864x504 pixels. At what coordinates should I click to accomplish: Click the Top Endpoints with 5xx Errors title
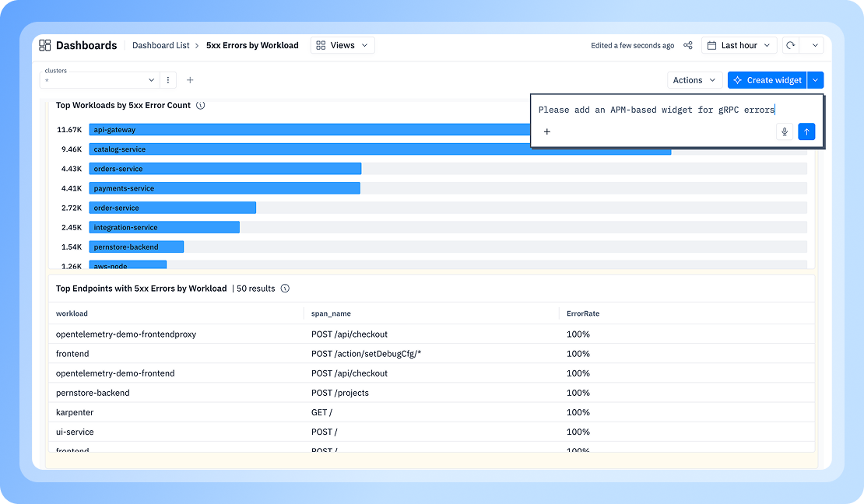pos(141,288)
